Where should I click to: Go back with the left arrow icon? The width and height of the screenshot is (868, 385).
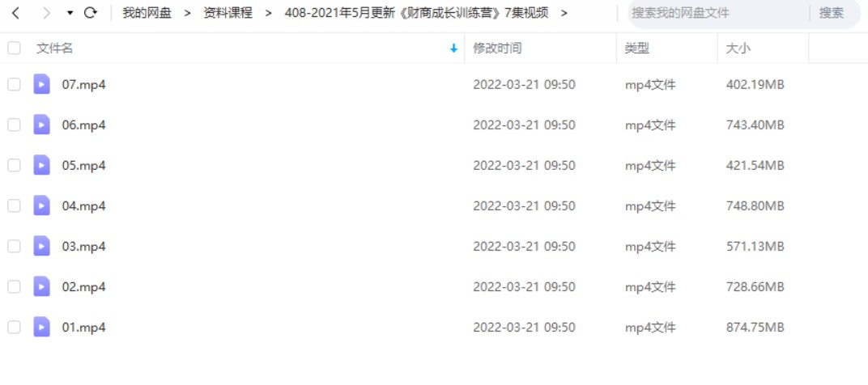pyautogui.click(x=15, y=13)
